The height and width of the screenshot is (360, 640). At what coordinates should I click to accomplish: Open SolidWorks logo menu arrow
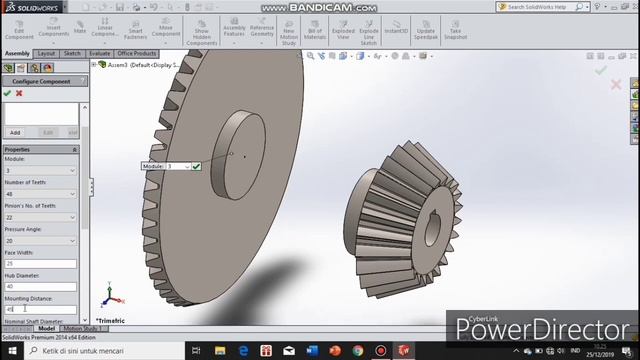(x=65, y=7)
